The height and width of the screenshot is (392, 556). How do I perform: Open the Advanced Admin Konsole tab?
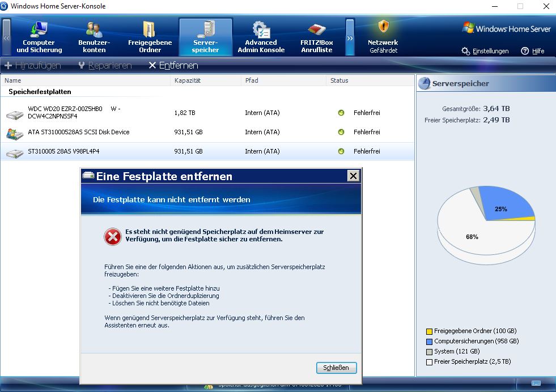tap(261, 37)
